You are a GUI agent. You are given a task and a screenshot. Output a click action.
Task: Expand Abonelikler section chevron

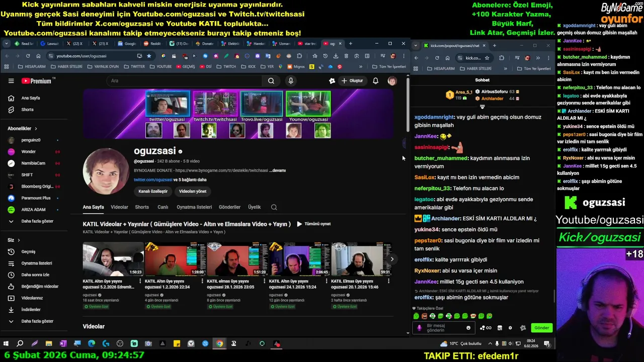coord(36,129)
